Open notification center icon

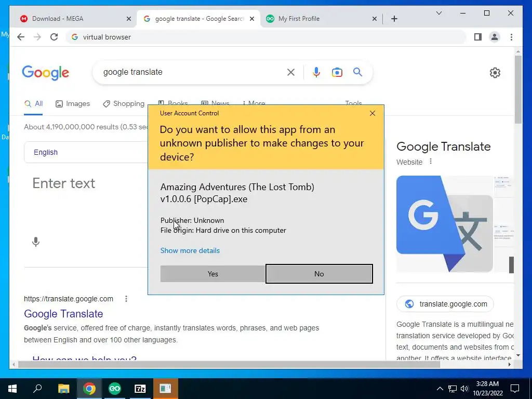(515, 389)
